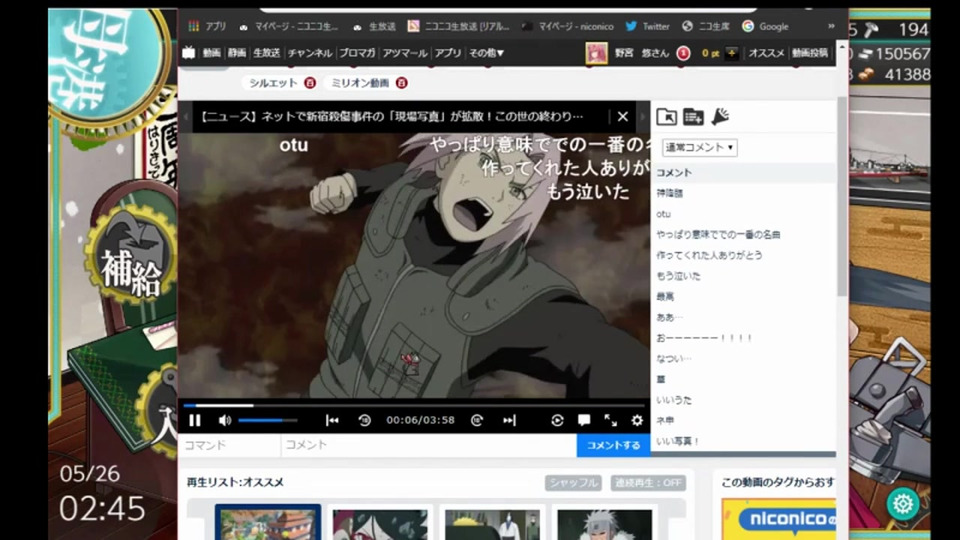Image resolution: width=960 pixels, height=540 pixels.
Task: Seek on the video progress bar
Action: coord(414,405)
